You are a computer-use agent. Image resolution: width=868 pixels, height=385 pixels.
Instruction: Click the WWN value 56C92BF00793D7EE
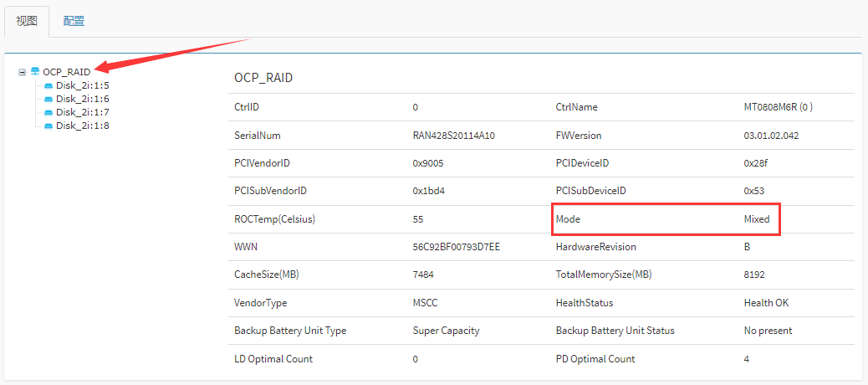[x=456, y=247]
